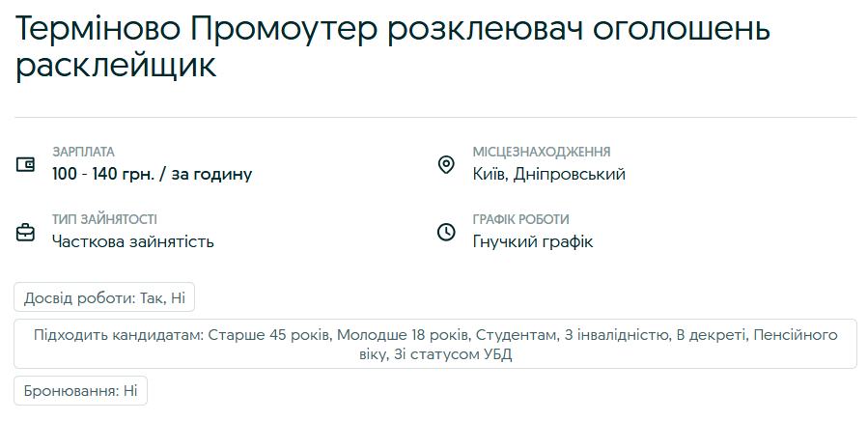This screenshot has height=421, width=868.
Task: Click the 'ТИП ЗАЙНЯТОСТІ' label
Action: tap(104, 219)
